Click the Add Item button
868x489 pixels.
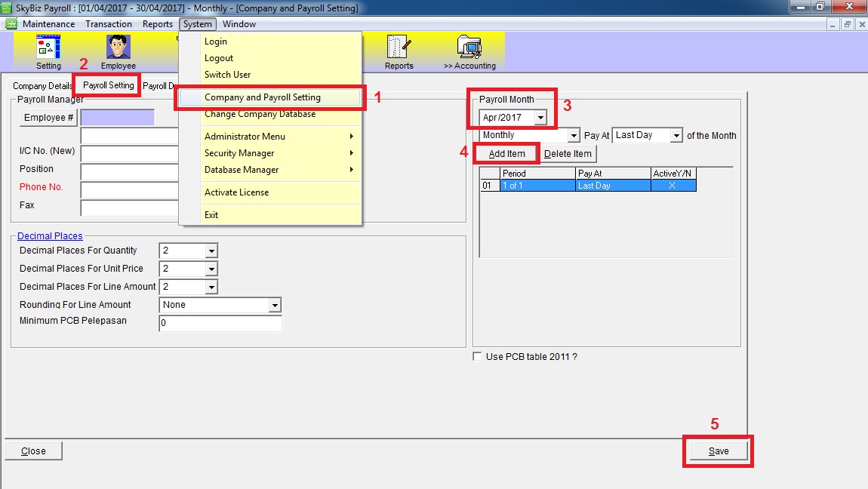click(x=506, y=154)
